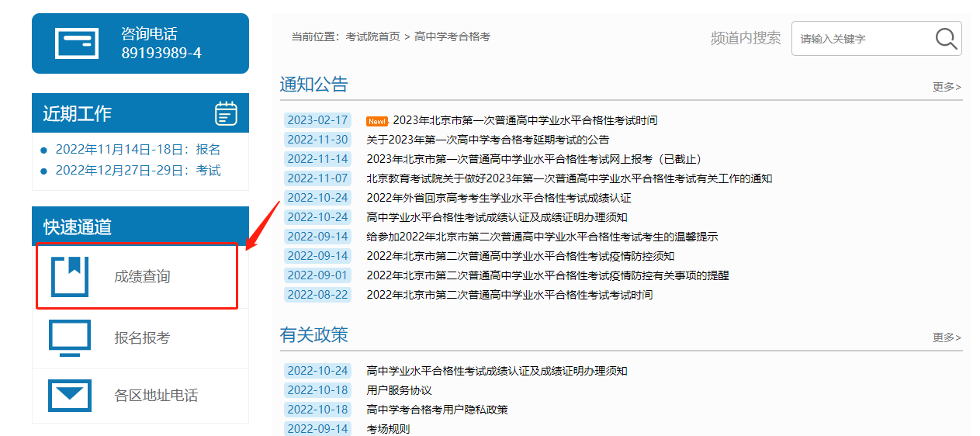This screenshot has height=436, width=980.
Task: Click the calendar icon beside 近期工作
Action: coord(226,113)
